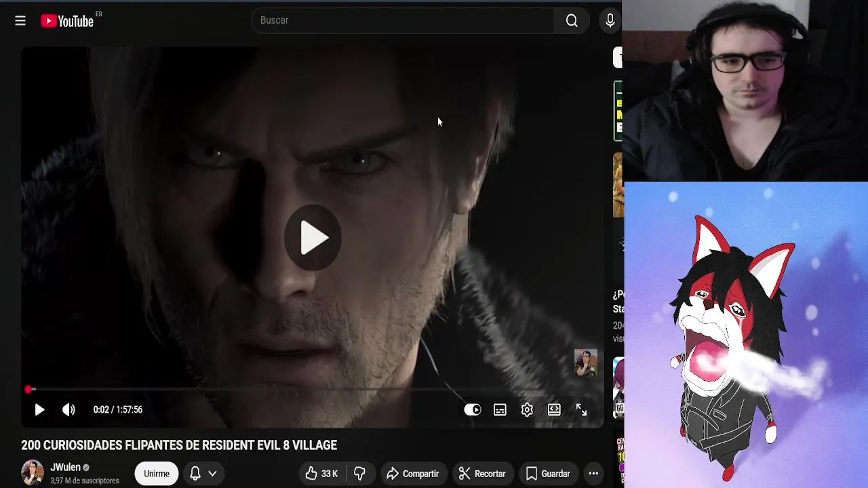Image resolution: width=868 pixels, height=488 pixels.
Task: Click the Compartir share button
Action: 413,474
